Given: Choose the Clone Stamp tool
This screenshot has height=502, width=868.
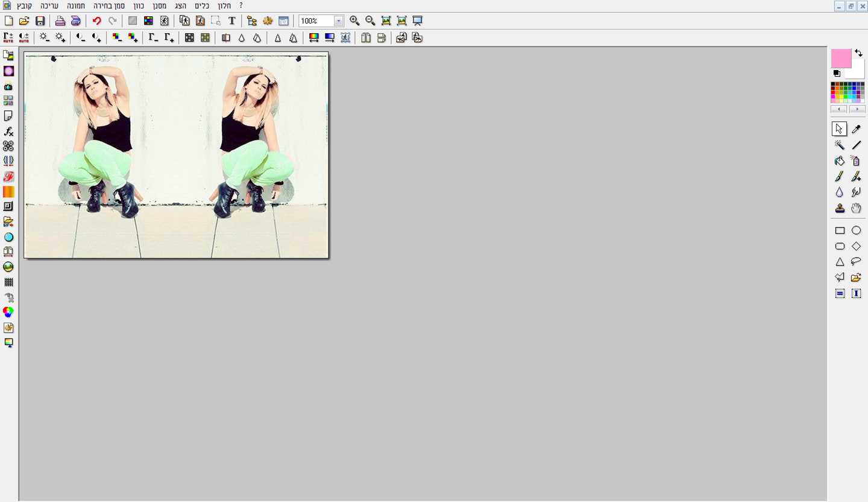Looking at the screenshot, I should click(839, 208).
